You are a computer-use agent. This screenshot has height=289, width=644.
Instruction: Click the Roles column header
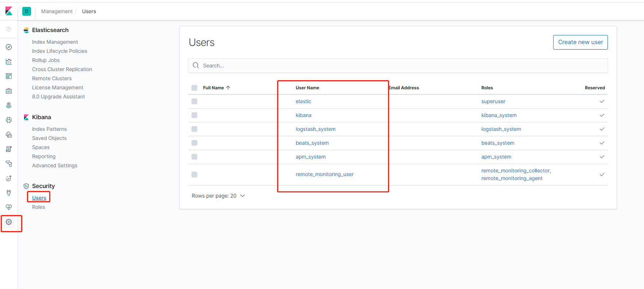[487, 88]
